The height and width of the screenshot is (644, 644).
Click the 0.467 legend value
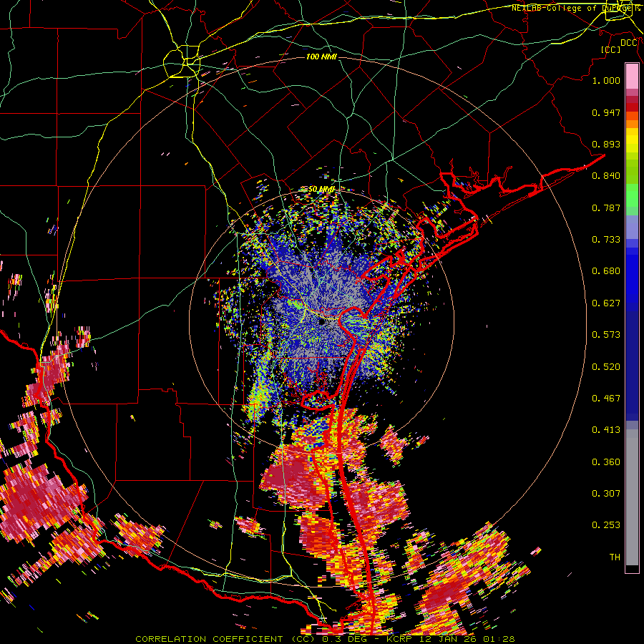tap(606, 399)
